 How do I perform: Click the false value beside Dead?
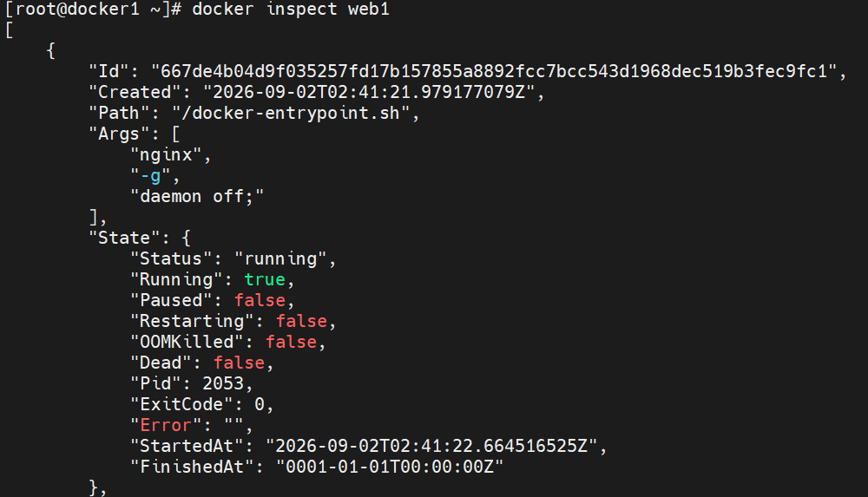pyautogui.click(x=239, y=363)
